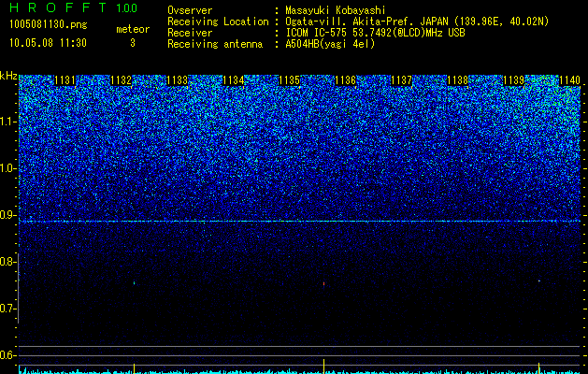Click the Receiver field label
Image resolution: width=588 pixels, height=374 pixels.
(190, 33)
